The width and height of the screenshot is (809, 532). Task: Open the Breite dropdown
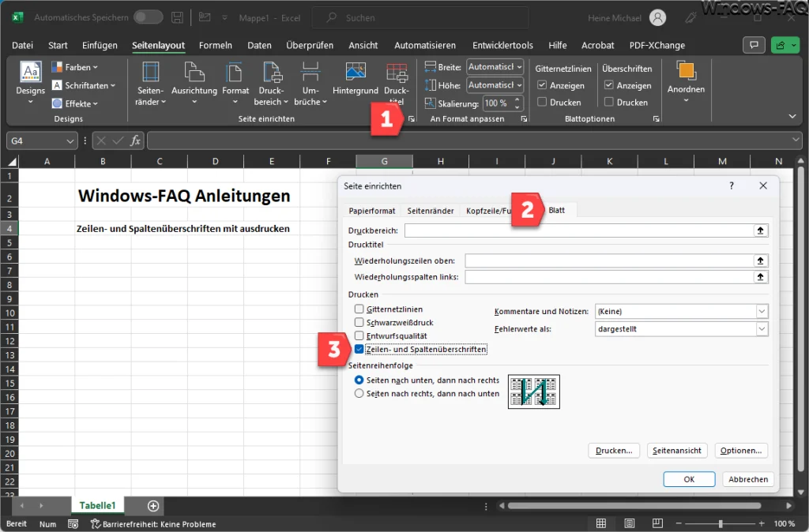click(519, 67)
